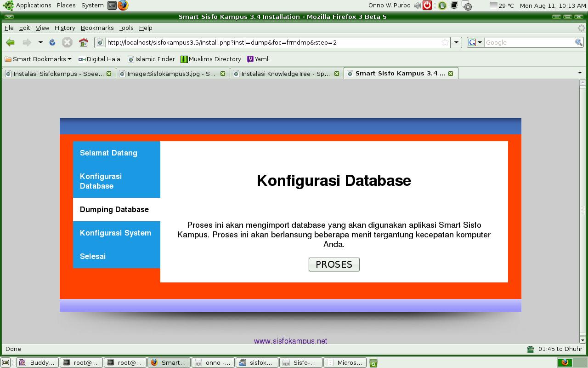Click the magnifier search icon
The width and height of the screenshot is (588, 368).
[x=578, y=42]
